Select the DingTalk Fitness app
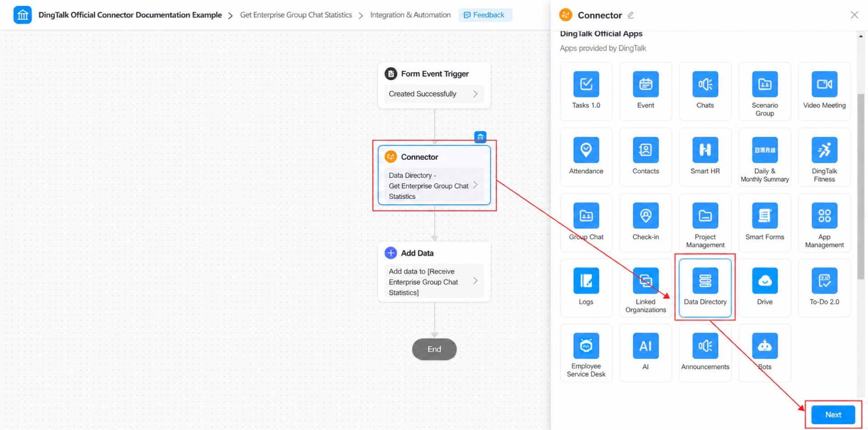Viewport: 868px width, 430px height. click(824, 157)
